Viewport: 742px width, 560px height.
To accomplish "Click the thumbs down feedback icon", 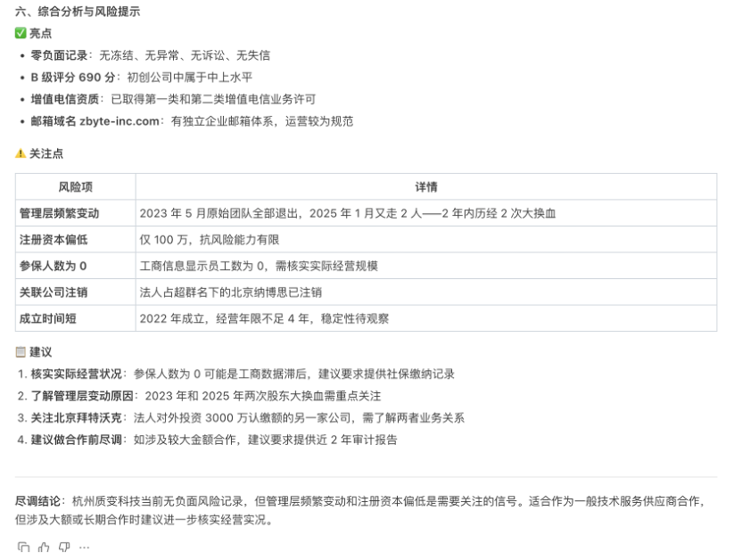I will [64, 548].
